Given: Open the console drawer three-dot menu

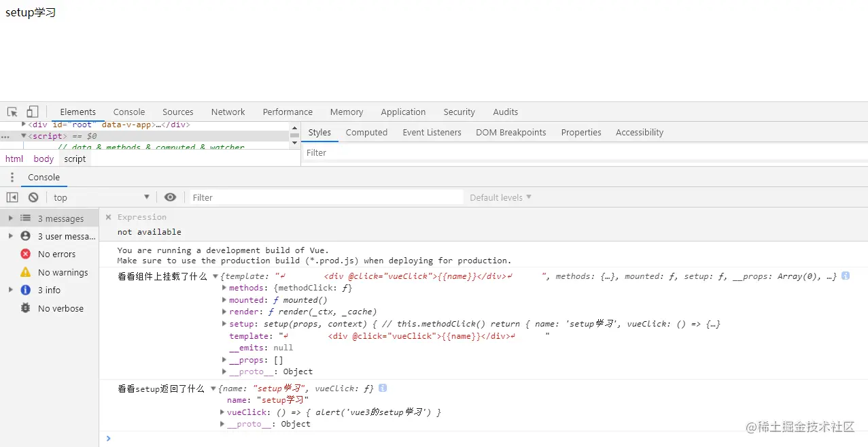Looking at the screenshot, I should (x=12, y=178).
